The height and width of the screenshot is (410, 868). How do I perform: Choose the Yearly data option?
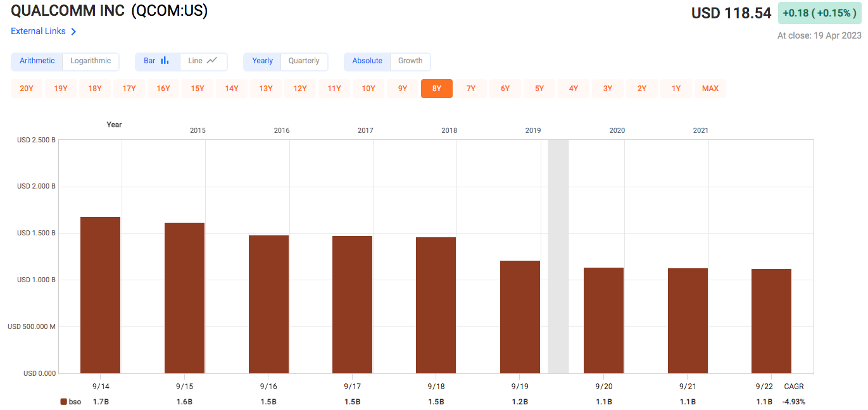pos(262,61)
